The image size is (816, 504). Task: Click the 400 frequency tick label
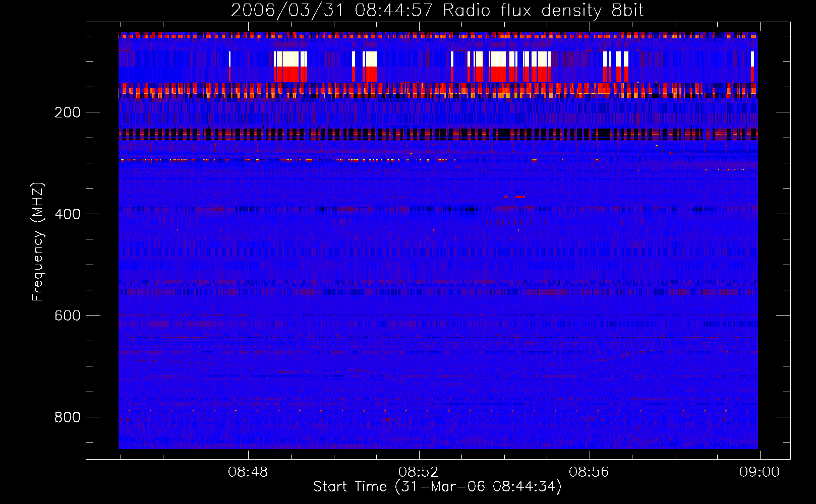tap(68, 214)
